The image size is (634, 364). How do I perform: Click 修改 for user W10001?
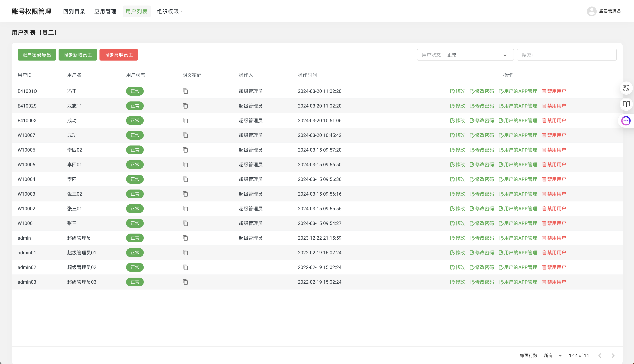point(457,223)
